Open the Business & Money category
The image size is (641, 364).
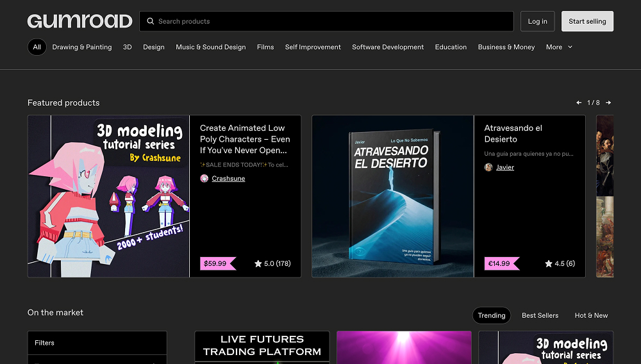coord(506,47)
